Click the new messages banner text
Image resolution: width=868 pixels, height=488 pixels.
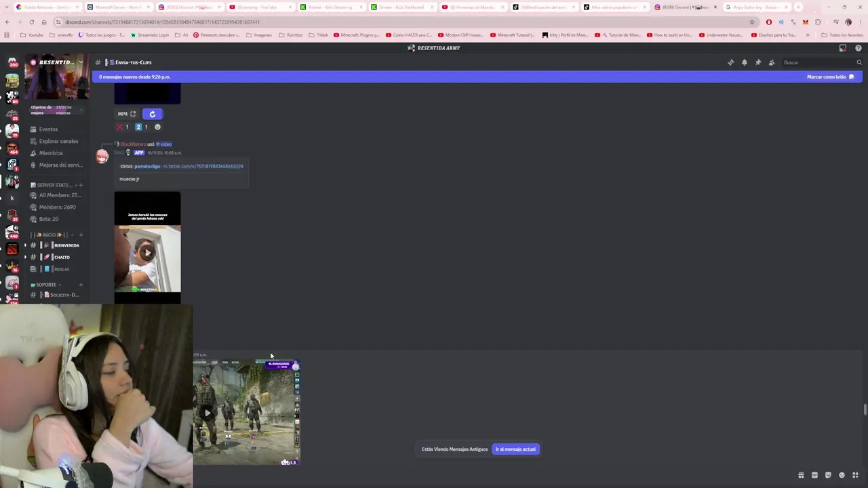click(135, 77)
